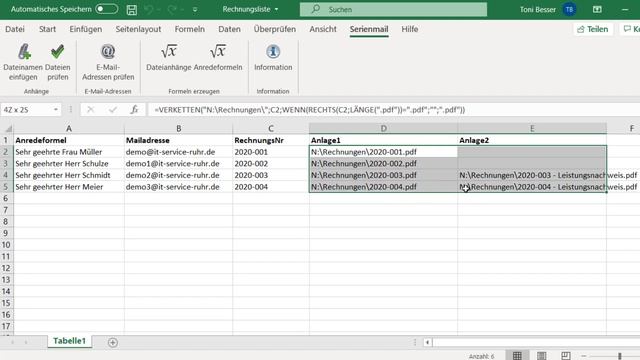
Task: Click the add new sheet plus icon
Action: click(113, 342)
